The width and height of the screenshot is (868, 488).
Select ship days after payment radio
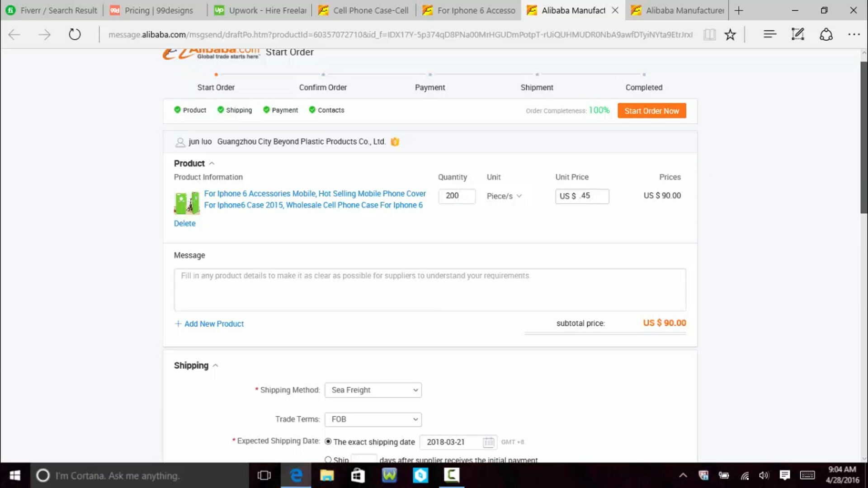point(328,460)
